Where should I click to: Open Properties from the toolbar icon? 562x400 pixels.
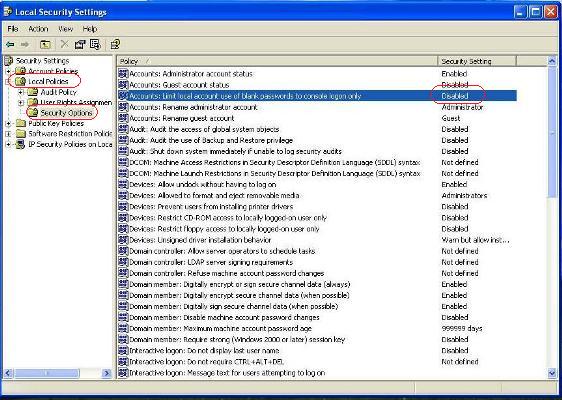80,44
